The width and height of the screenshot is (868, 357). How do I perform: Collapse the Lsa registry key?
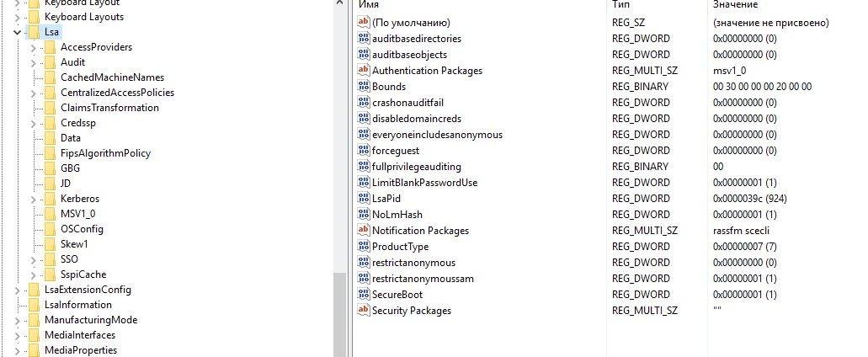[18, 32]
